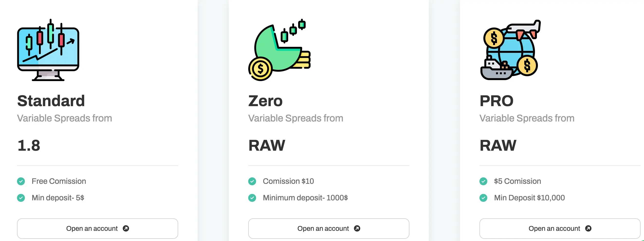Select the Standard plan heading
Screen dimensions: 644x241
51,101
